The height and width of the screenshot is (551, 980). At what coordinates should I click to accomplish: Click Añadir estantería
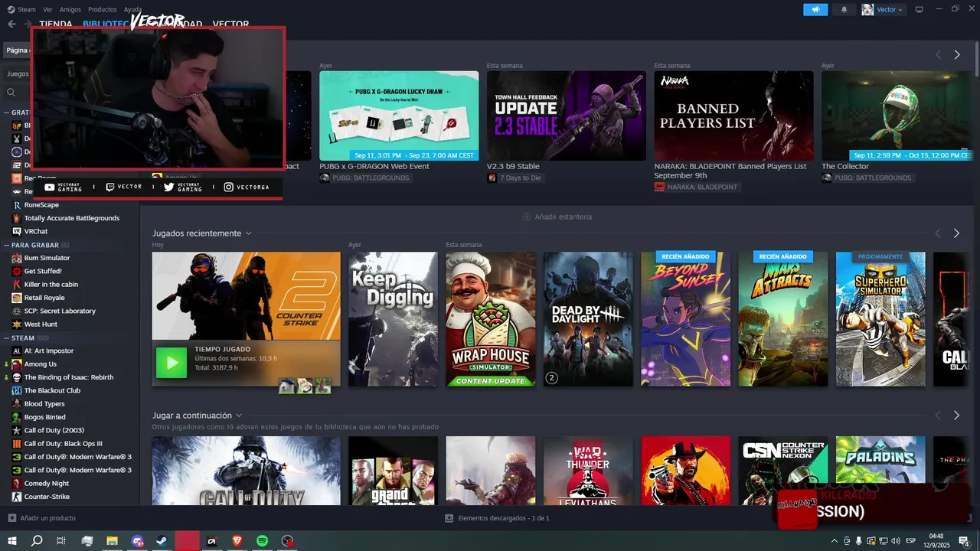pyautogui.click(x=557, y=217)
